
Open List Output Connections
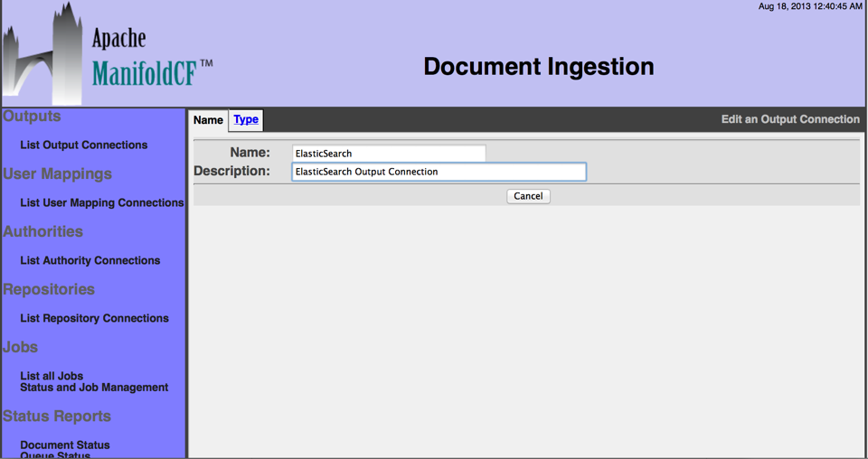(84, 145)
